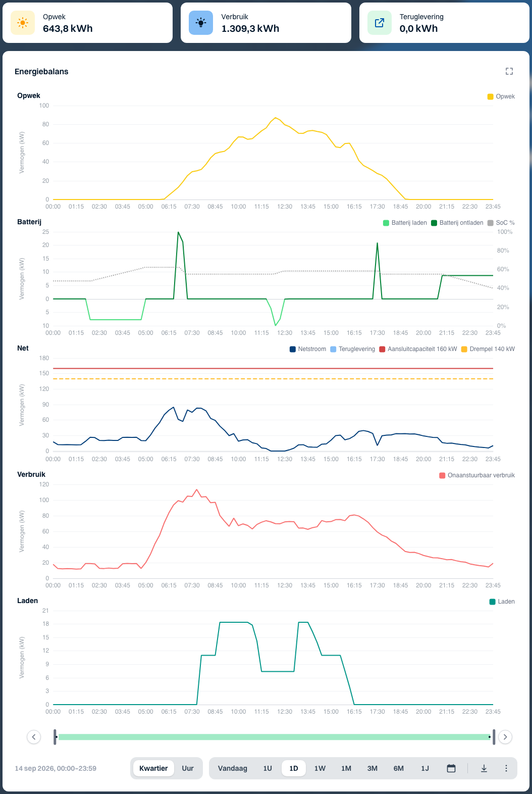Toggle Aansluitcapaciteit 160 kW legend entry
Viewport: 532px width, 794px height.
click(418, 349)
